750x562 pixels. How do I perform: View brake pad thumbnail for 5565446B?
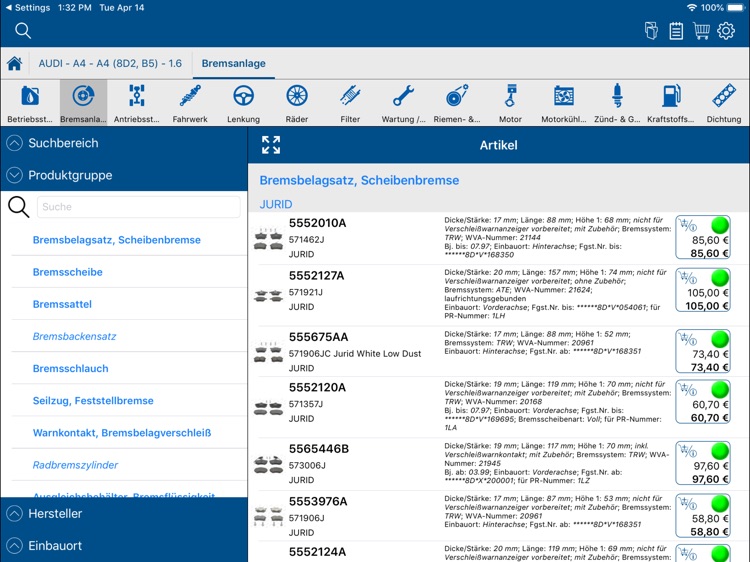[x=268, y=464]
